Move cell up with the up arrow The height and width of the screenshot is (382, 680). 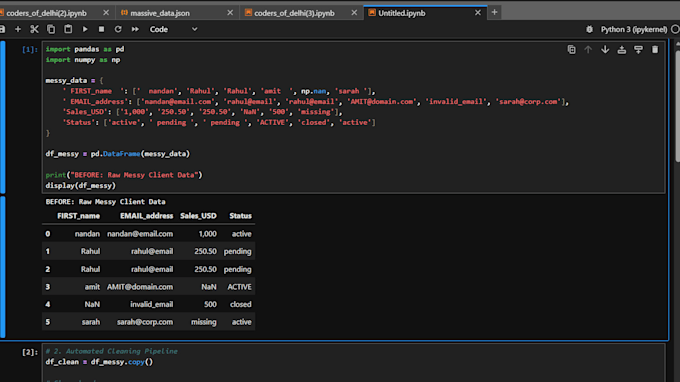(x=588, y=50)
